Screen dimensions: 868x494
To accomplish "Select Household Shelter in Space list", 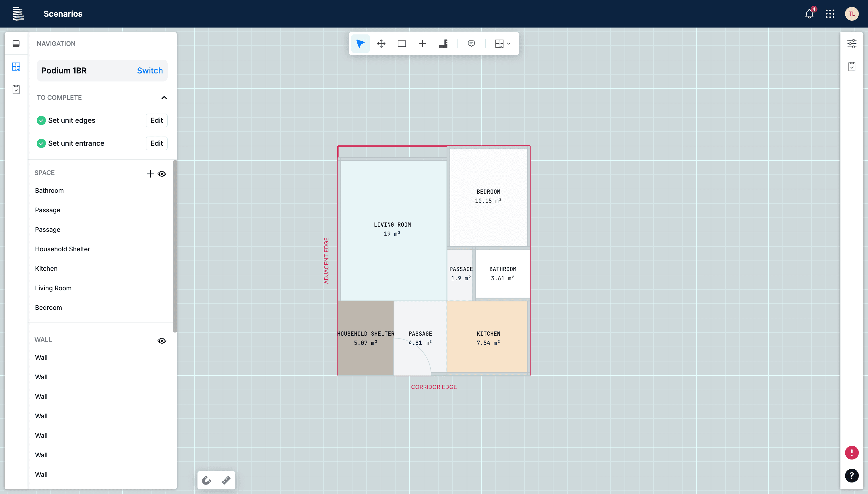I will point(63,249).
